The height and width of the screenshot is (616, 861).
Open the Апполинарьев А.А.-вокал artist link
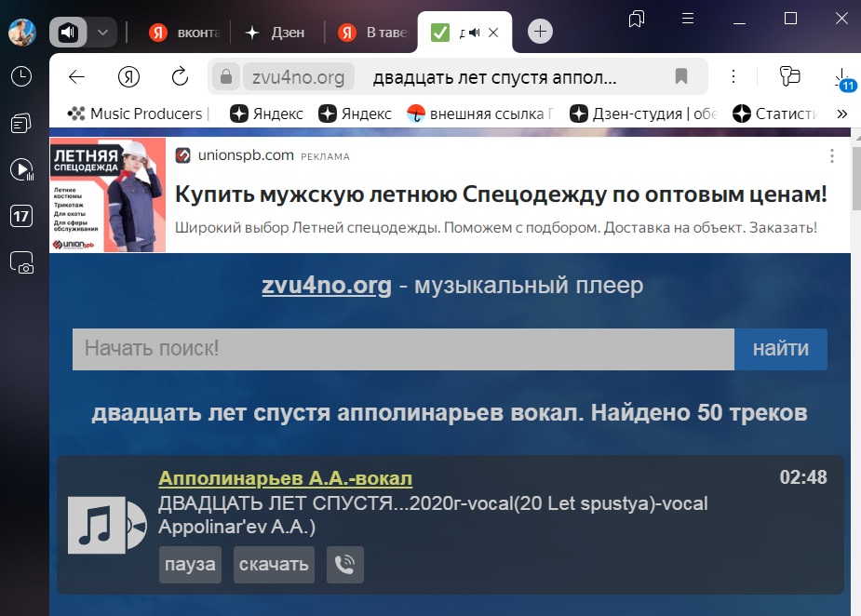point(286,478)
